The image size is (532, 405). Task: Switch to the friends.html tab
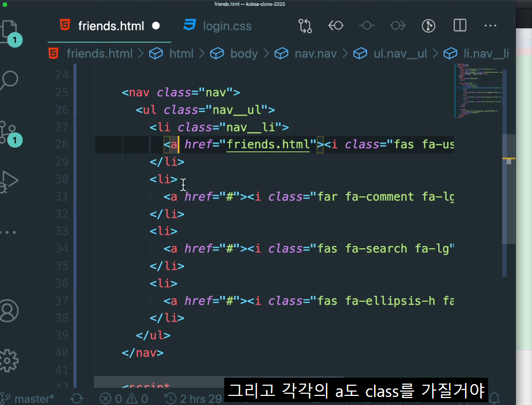coord(111,26)
